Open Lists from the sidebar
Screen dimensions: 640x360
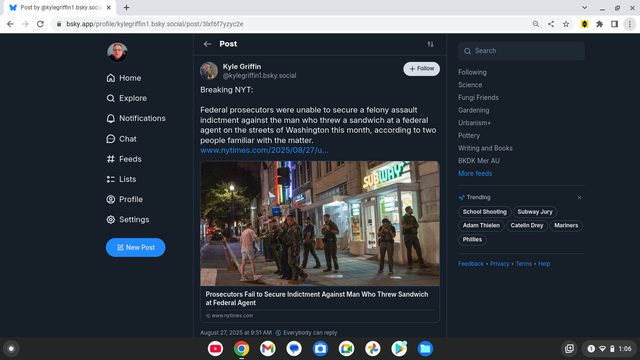tap(121, 179)
